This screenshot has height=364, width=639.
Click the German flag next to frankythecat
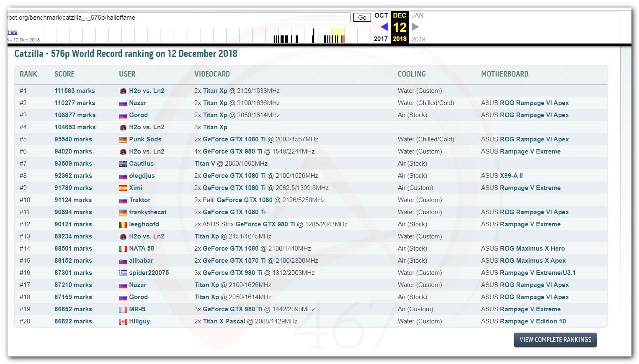point(123,212)
